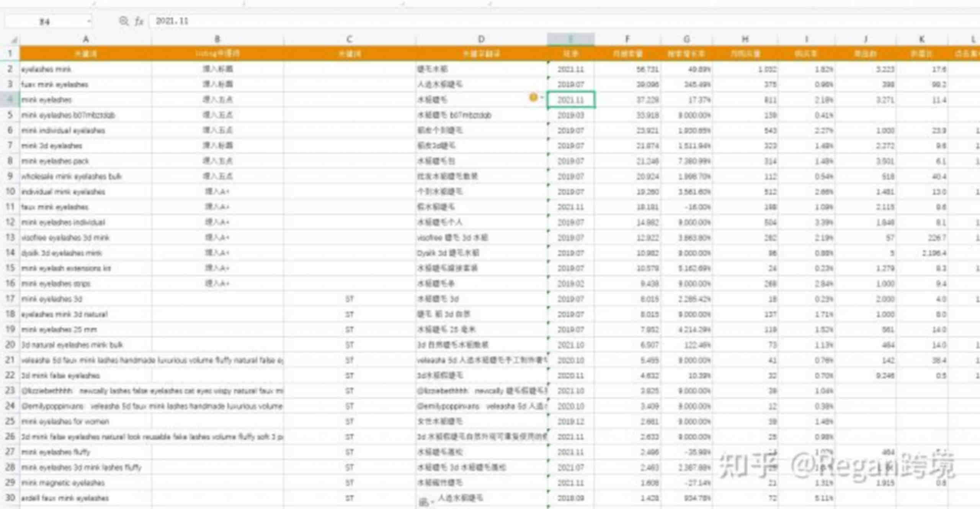
Task: Click the fx insert function icon
Action: pyautogui.click(x=139, y=21)
